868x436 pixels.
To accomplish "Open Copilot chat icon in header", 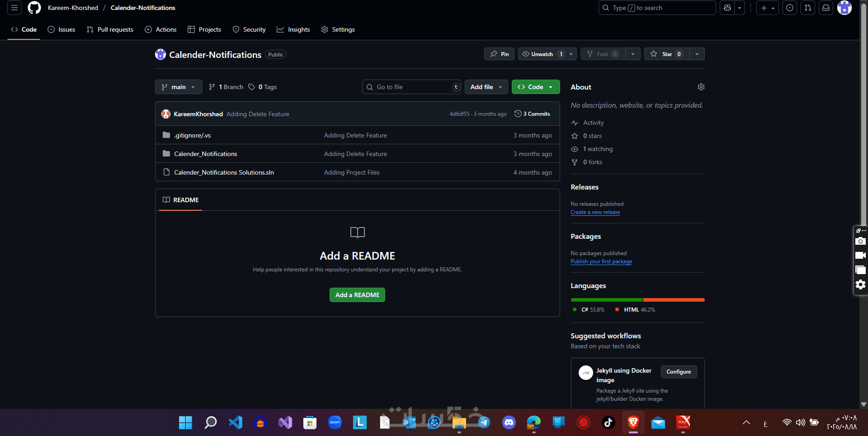I will pos(727,8).
